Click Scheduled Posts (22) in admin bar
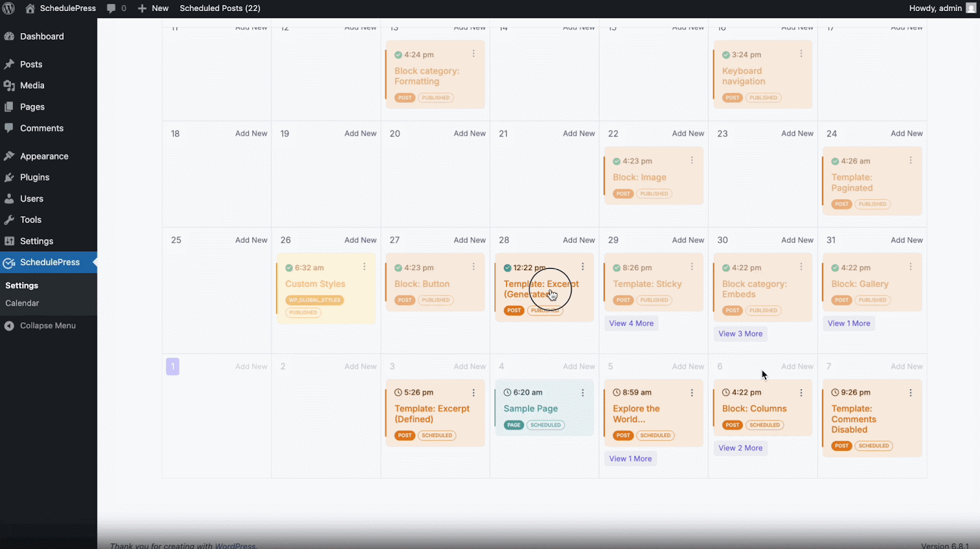Screen dimensions: 980x549 coord(220,9)
